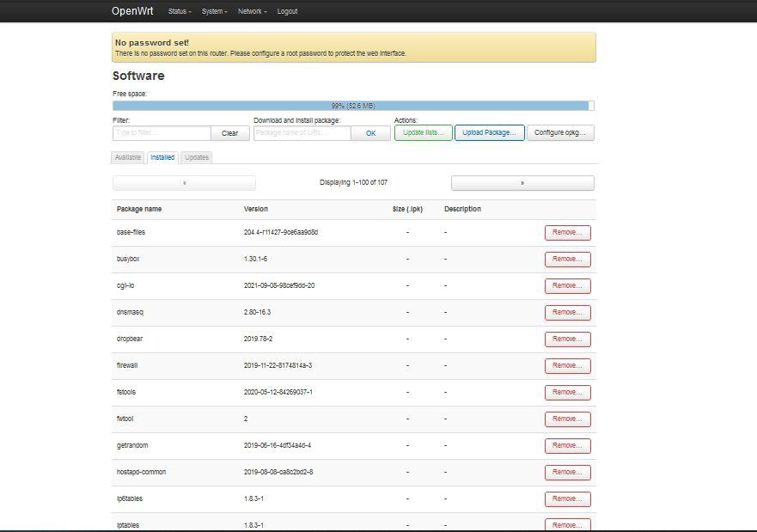Click the Upload Package button
Image resolution: width=757 pixels, height=532 pixels.
[x=489, y=132]
